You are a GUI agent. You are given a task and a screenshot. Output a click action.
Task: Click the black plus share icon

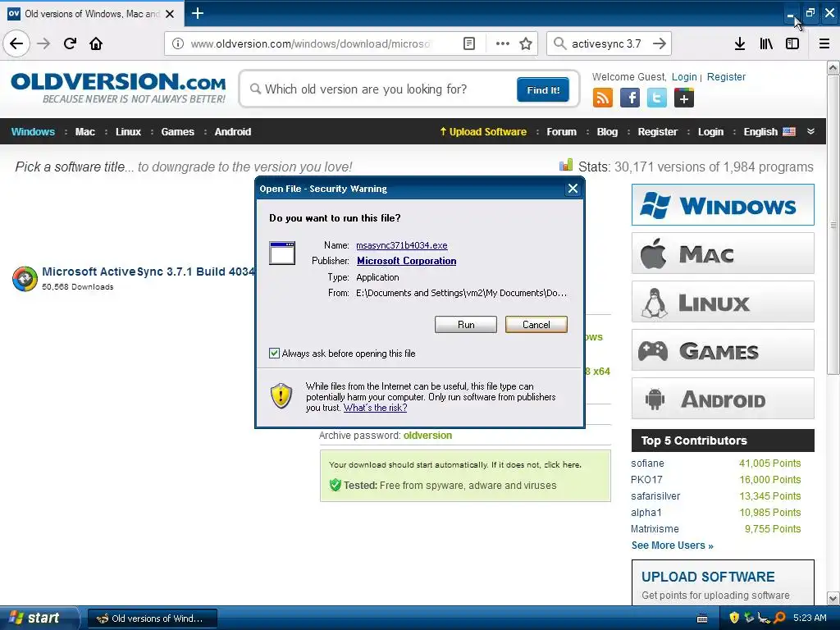pyautogui.click(x=683, y=98)
